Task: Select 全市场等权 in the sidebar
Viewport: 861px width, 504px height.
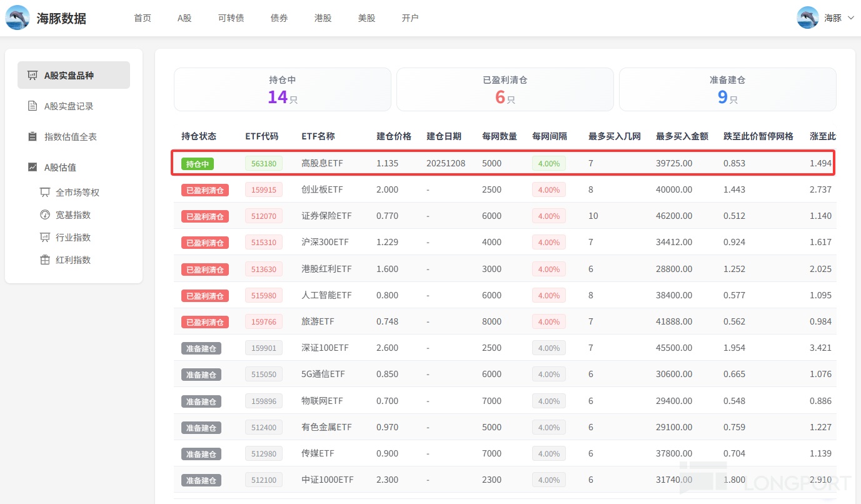Action: (78, 193)
